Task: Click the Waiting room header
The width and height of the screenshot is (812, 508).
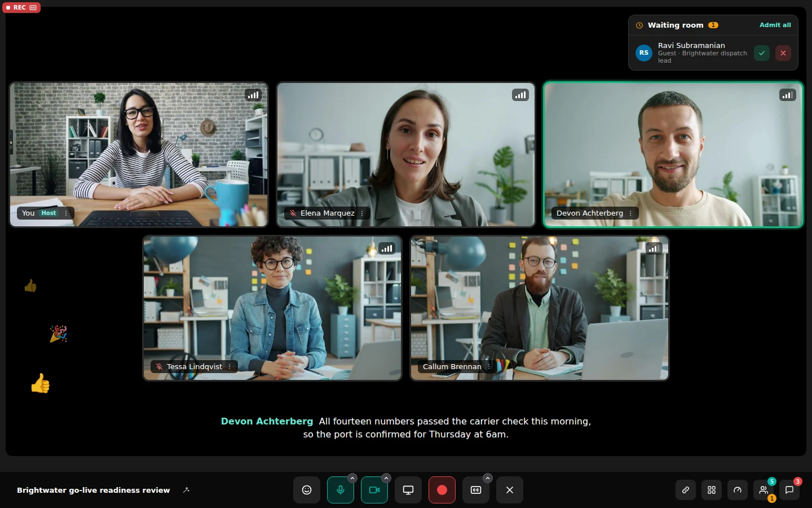Action: point(676,25)
